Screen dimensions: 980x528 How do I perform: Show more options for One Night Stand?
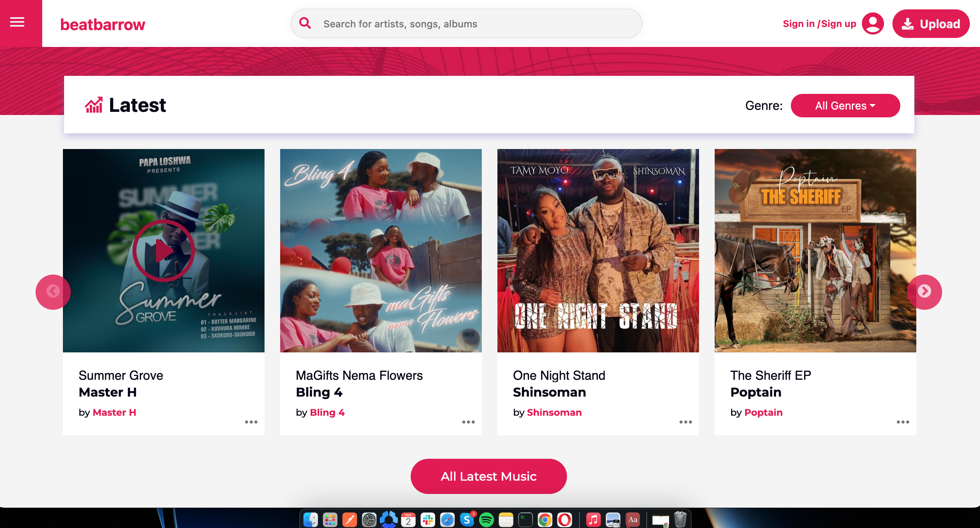pyautogui.click(x=685, y=422)
